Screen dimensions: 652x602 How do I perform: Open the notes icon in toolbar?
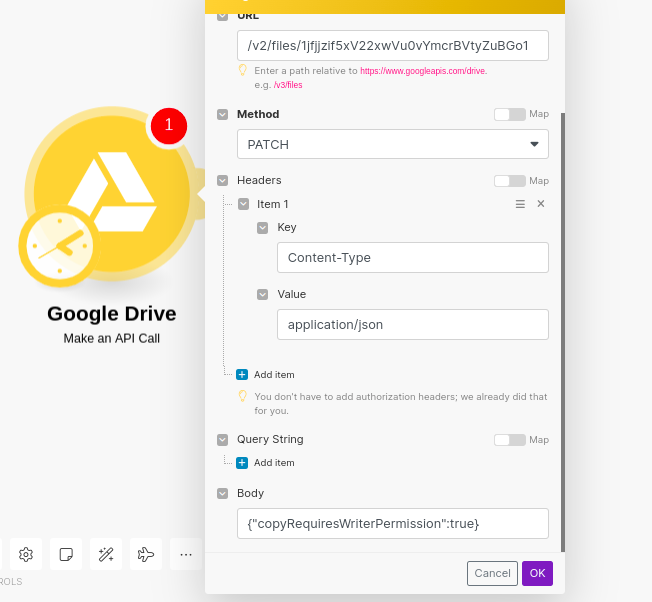click(x=66, y=554)
